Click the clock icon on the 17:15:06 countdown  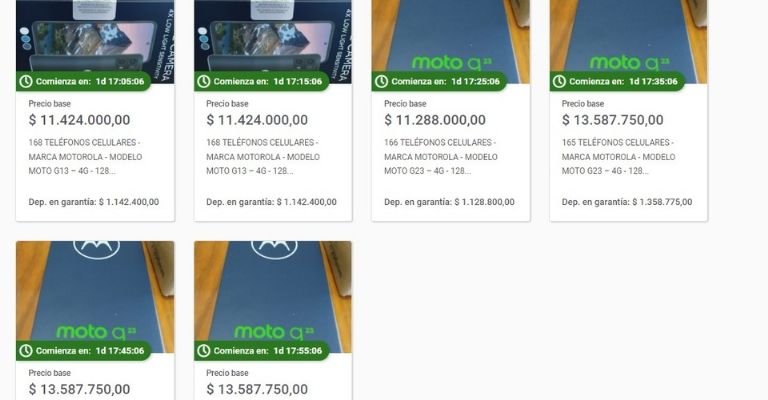pos(203,81)
